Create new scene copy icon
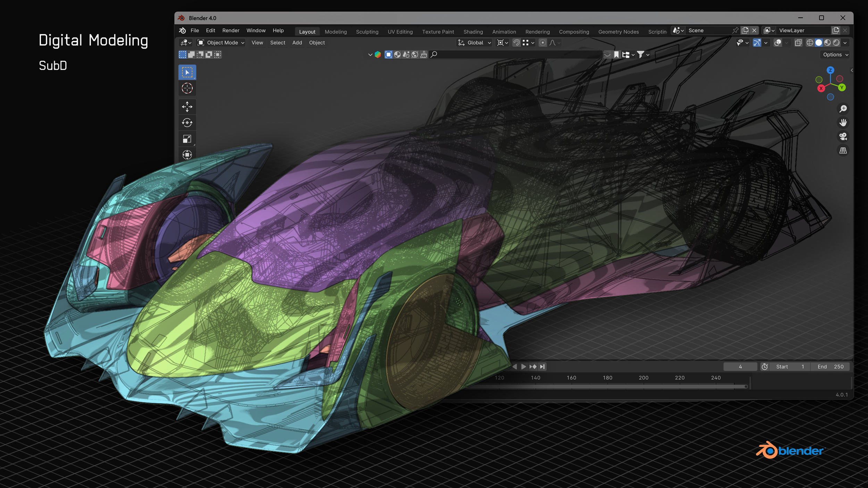868x488 pixels. pos(745,31)
